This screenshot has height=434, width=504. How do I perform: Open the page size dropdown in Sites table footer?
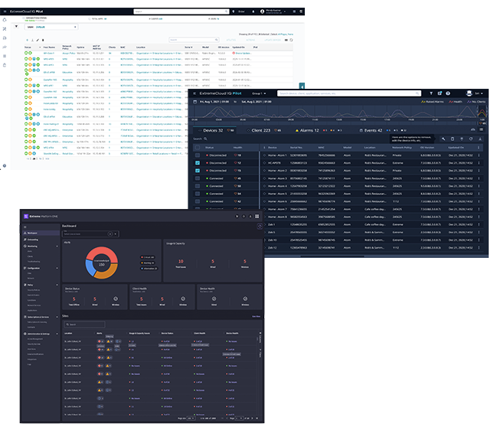point(191,418)
